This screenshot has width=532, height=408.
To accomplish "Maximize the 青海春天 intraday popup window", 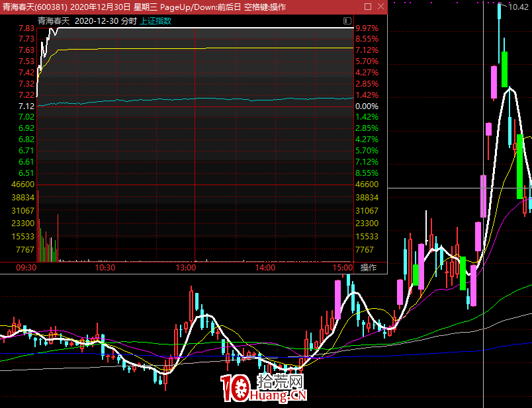I will (367, 7).
